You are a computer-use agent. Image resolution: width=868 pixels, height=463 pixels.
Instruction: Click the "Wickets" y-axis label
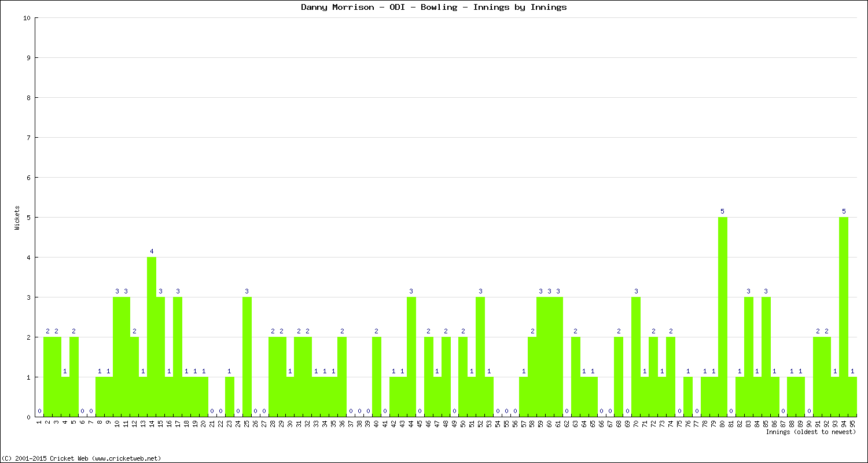17,218
